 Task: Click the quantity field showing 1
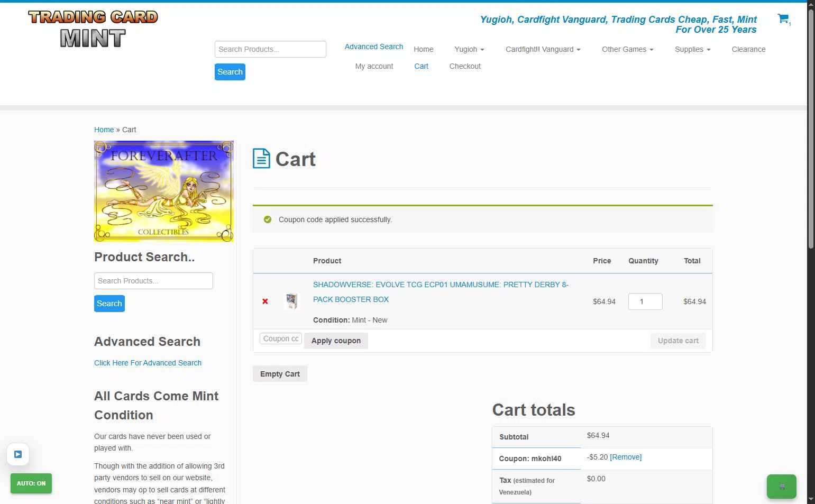645,301
